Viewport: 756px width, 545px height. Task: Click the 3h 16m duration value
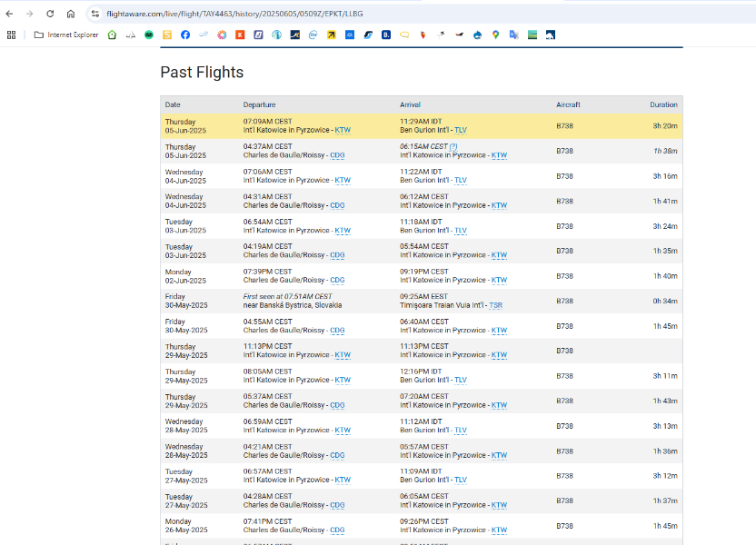[x=665, y=176]
